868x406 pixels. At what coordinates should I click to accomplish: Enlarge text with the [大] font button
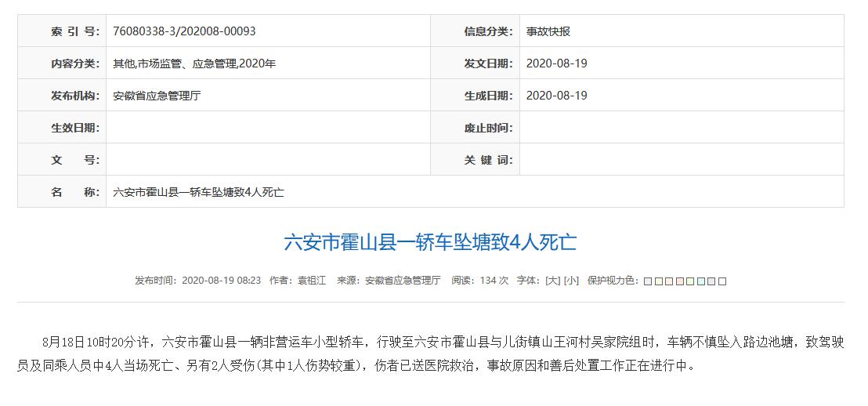[x=552, y=281]
